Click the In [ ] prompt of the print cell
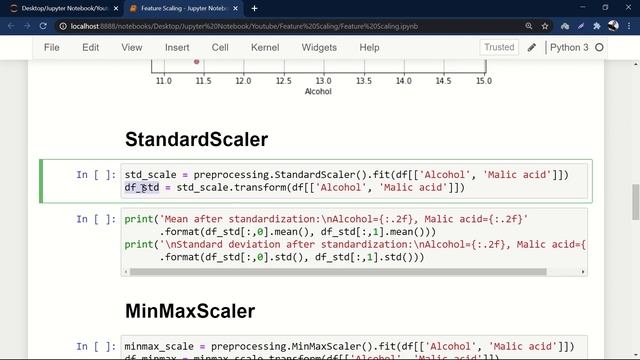Image resolution: width=640 pixels, height=360 pixels. click(96, 219)
